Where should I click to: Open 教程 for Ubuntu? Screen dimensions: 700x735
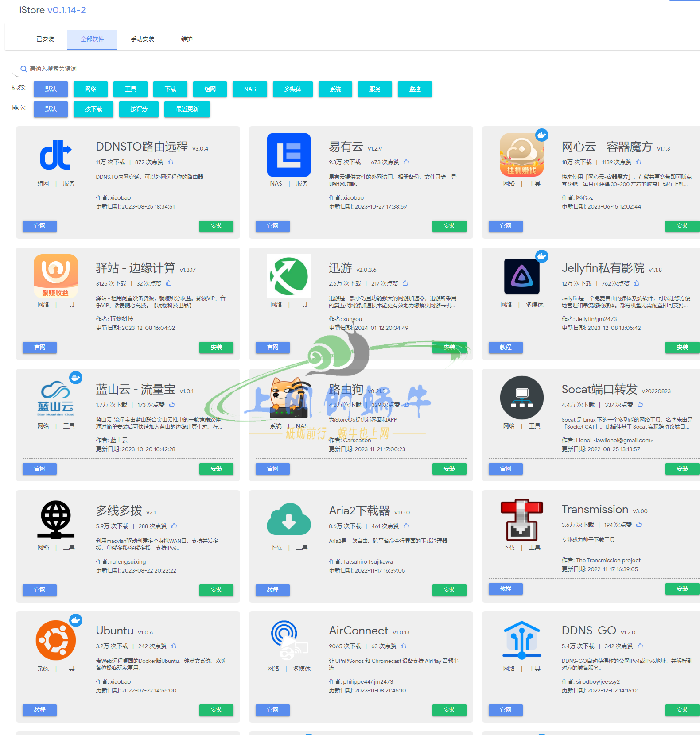pyautogui.click(x=40, y=710)
